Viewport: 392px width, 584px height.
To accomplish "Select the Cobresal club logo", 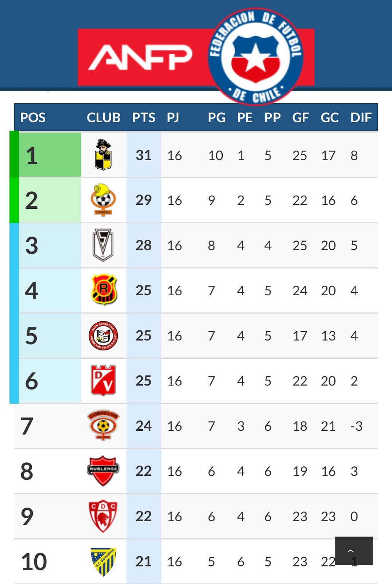I will point(103,200).
